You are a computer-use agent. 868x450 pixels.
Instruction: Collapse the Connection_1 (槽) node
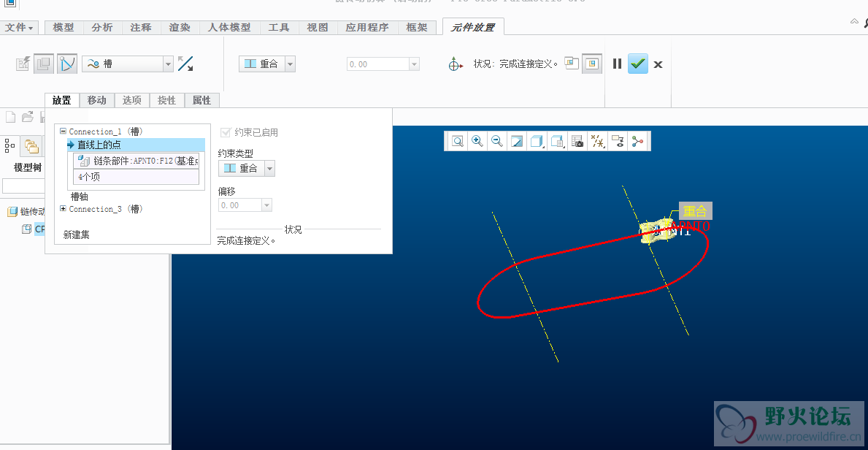pos(63,131)
